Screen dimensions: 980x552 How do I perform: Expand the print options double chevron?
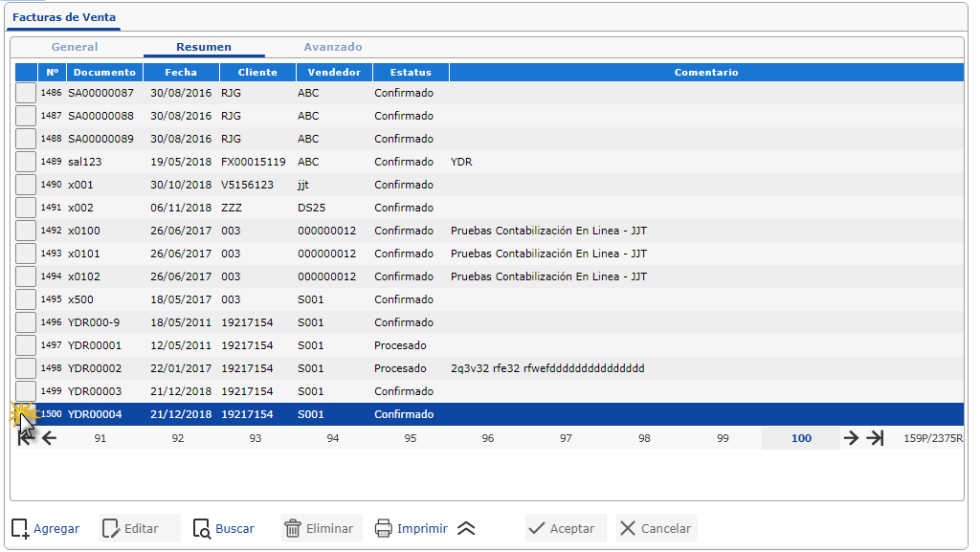[466, 528]
